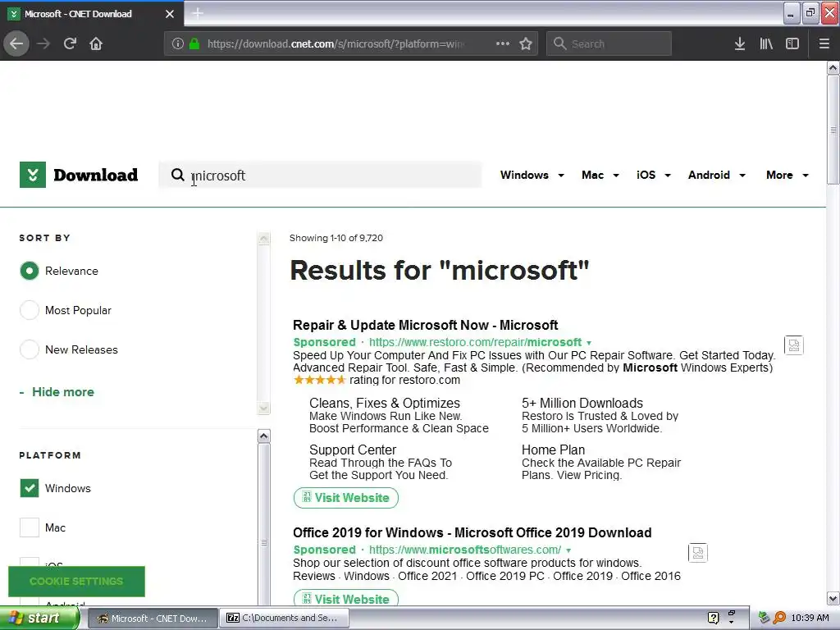
Task: Click the help question-mark tray icon
Action: 713,618
